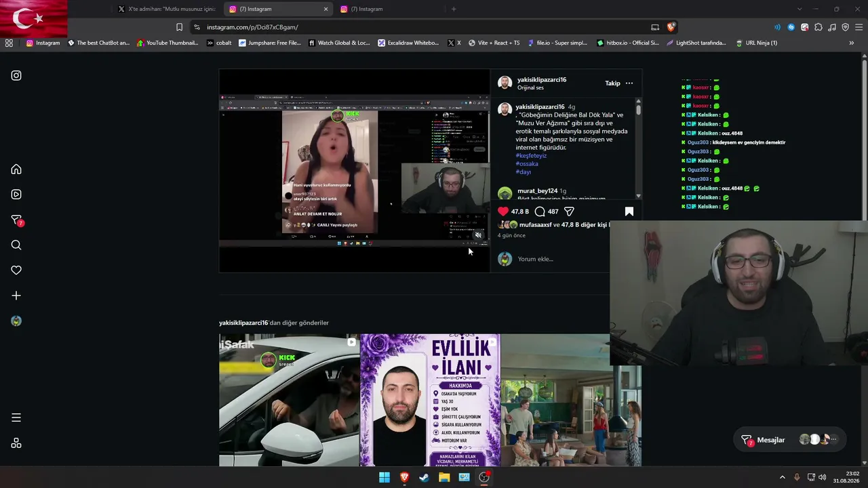868x488 pixels.
Task: Open the post's three-dot options menu
Action: 629,83
